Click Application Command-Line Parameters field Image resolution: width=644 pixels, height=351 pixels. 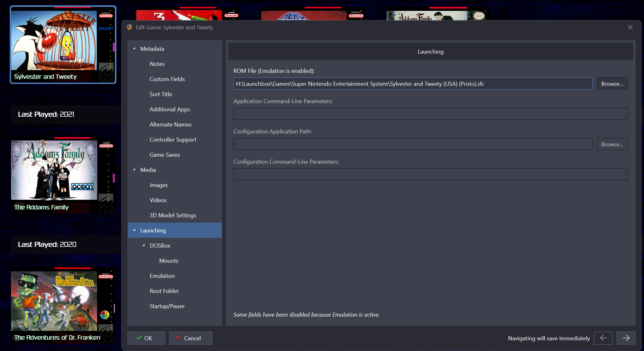(x=430, y=114)
